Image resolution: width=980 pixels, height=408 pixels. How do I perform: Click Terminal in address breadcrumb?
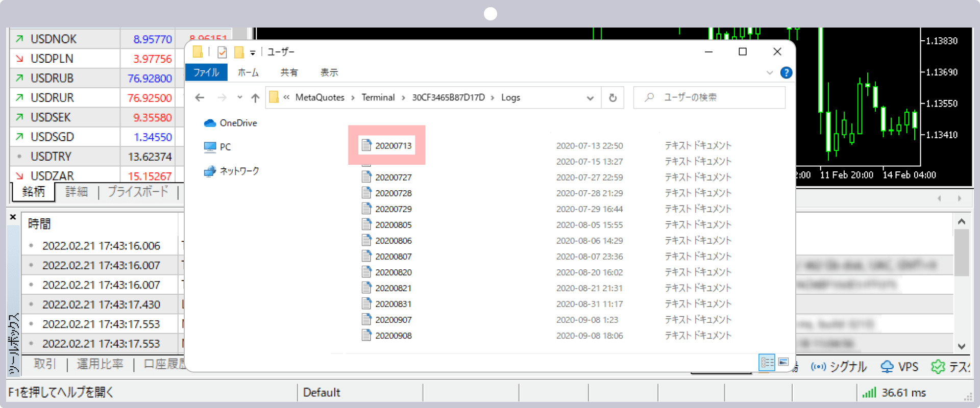pyautogui.click(x=378, y=97)
